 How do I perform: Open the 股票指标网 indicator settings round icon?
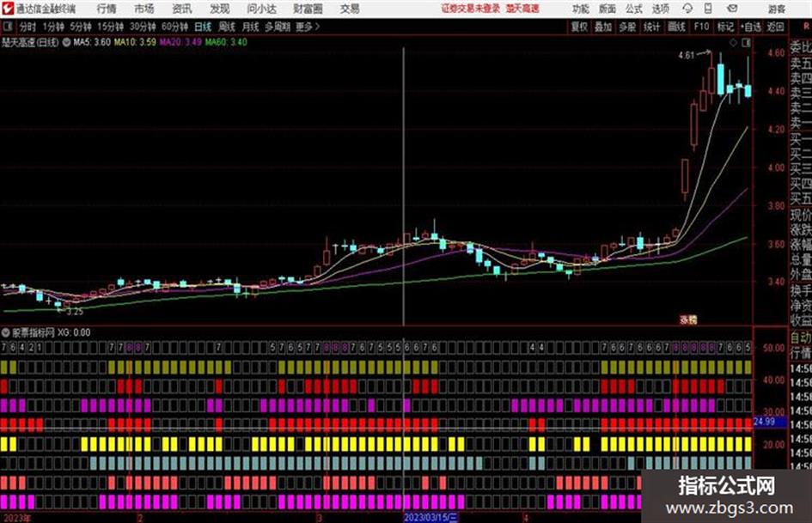pyautogui.click(x=6, y=332)
